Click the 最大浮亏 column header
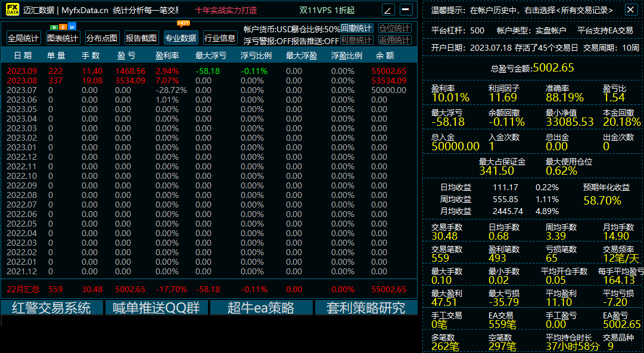 pyautogui.click(x=211, y=55)
